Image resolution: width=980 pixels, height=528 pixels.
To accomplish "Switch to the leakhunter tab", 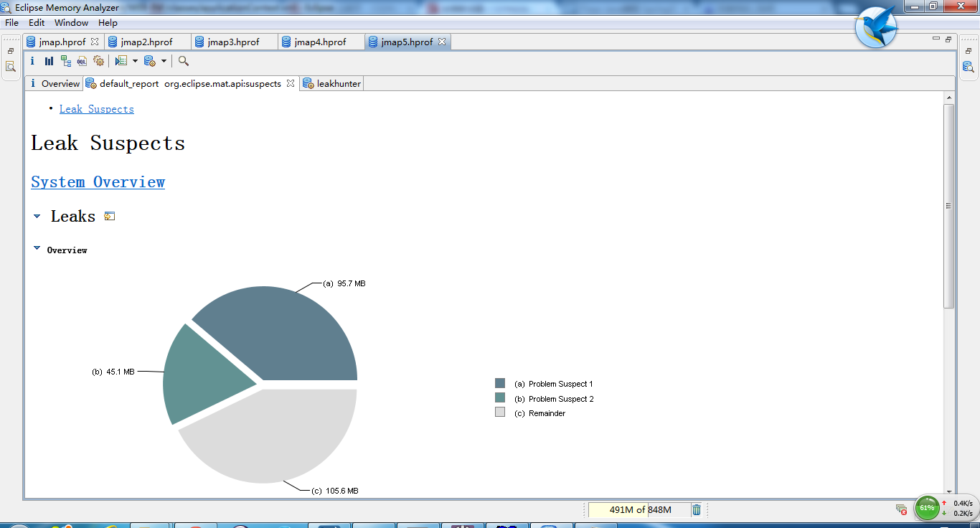I will pyautogui.click(x=338, y=83).
